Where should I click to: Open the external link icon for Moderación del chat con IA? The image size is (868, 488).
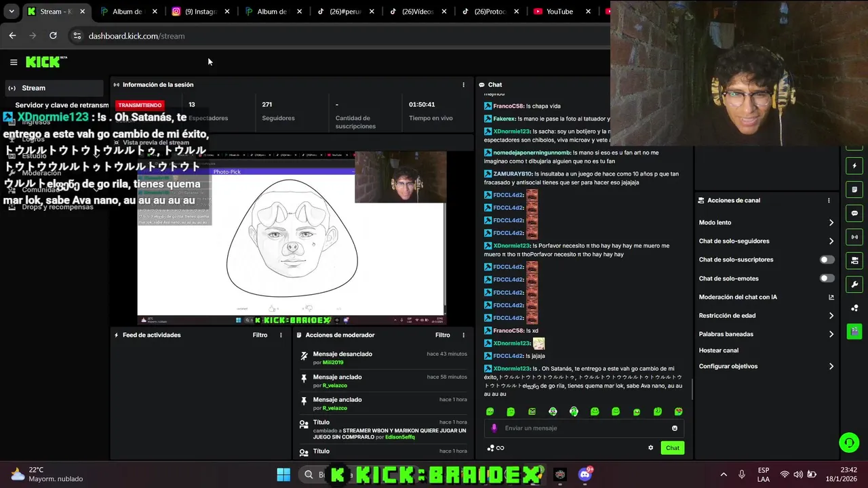pos(831,297)
